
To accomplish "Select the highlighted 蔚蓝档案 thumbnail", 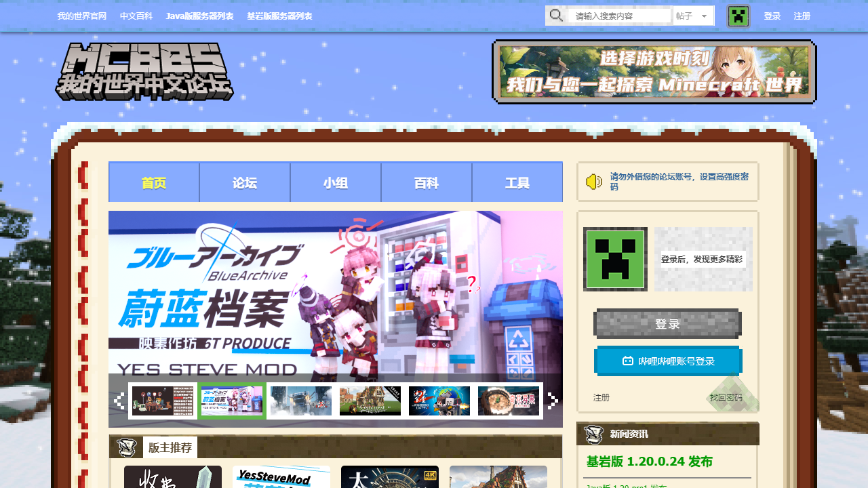I will click(x=232, y=401).
